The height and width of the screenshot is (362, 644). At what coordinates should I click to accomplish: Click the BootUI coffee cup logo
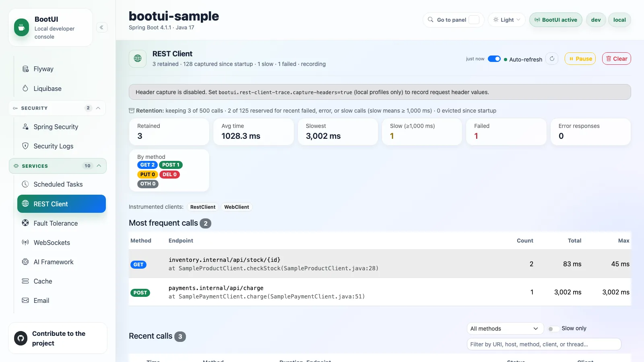tap(21, 28)
